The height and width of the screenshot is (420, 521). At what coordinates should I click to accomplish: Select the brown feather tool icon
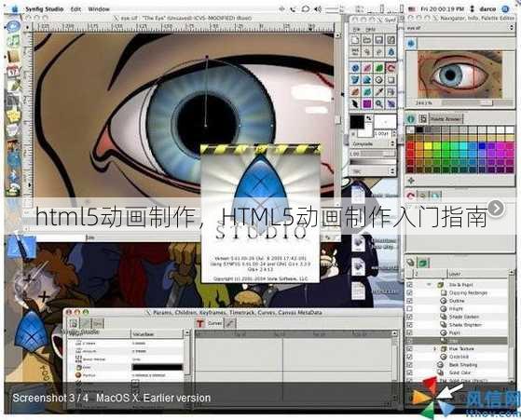355,92
